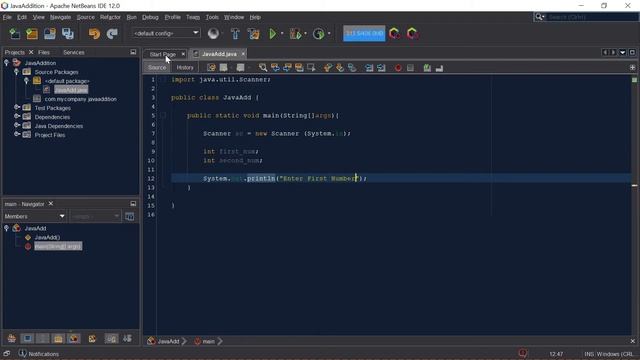Click the orange Undo arrow icon

tap(94, 33)
